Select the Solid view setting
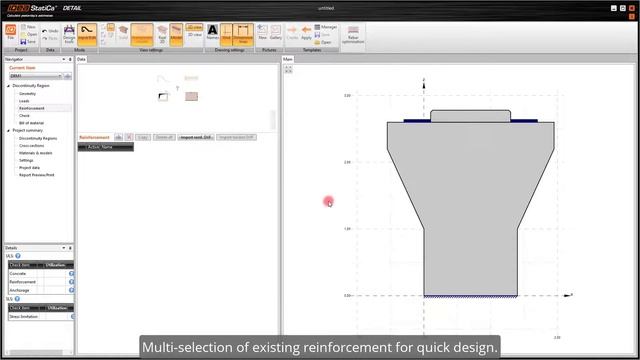The image size is (640, 360). click(123, 33)
